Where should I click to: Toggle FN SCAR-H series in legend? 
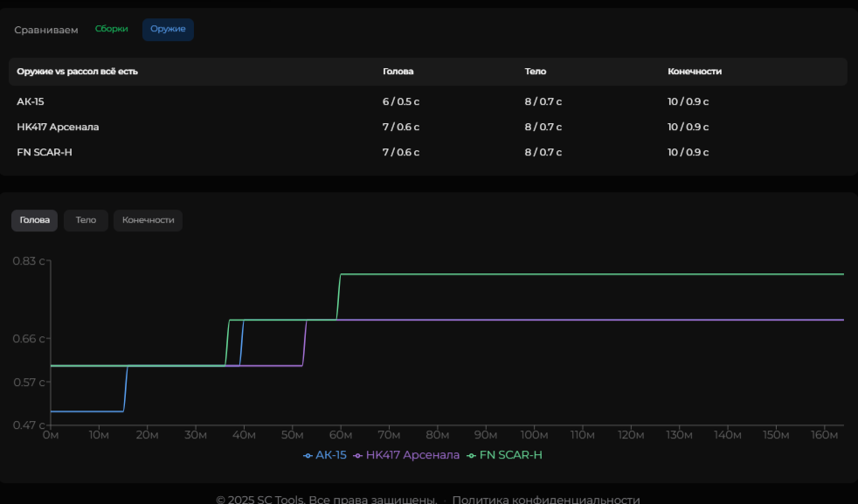pyautogui.click(x=504, y=455)
